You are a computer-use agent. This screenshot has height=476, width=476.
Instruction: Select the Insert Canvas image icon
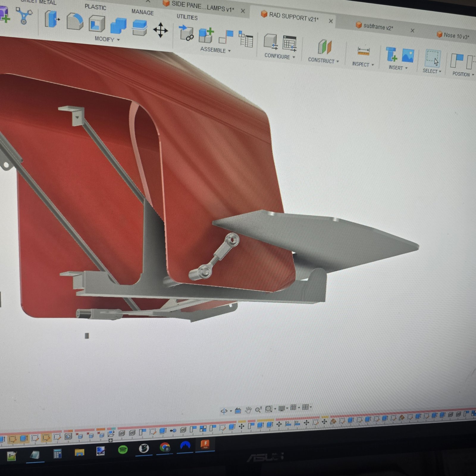pos(408,56)
